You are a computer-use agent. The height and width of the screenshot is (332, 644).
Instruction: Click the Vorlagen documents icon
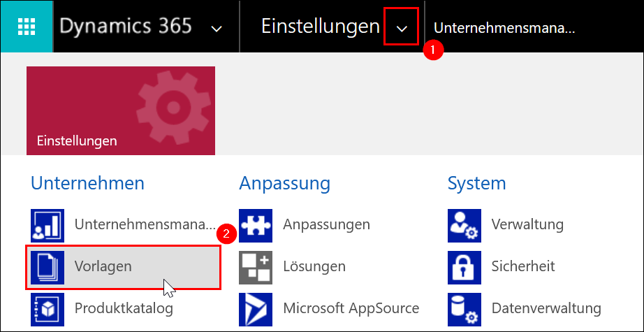coord(47,268)
